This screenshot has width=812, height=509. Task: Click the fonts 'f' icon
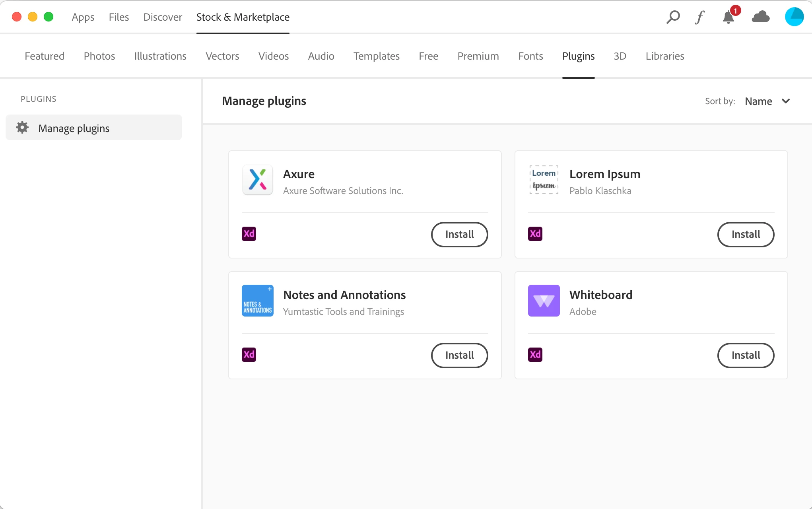[x=700, y=17]
